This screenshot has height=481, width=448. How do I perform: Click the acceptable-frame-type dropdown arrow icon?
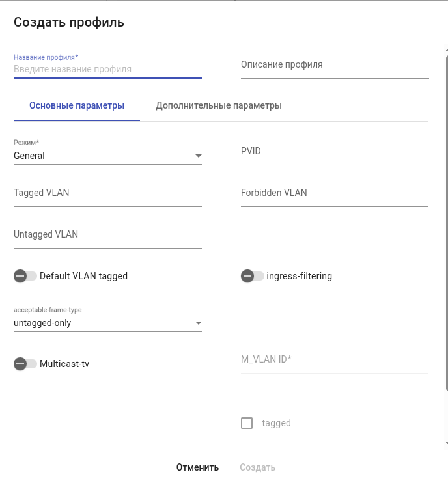click(199, 323)
